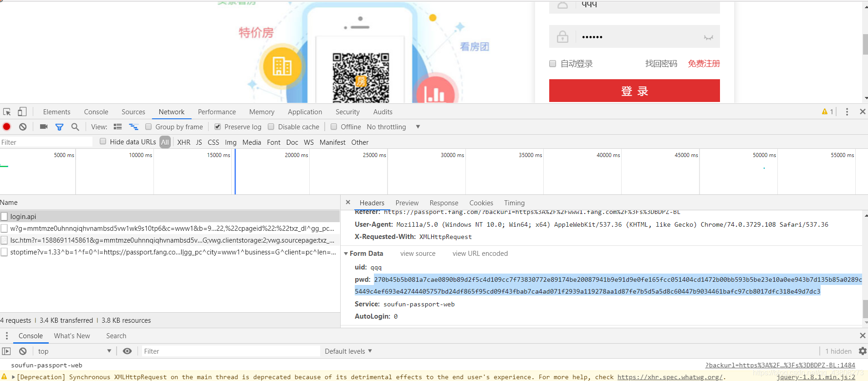Select the inspect element picker icon
Image resolution: width=868 pixels, height=381 pixels.
7,112
